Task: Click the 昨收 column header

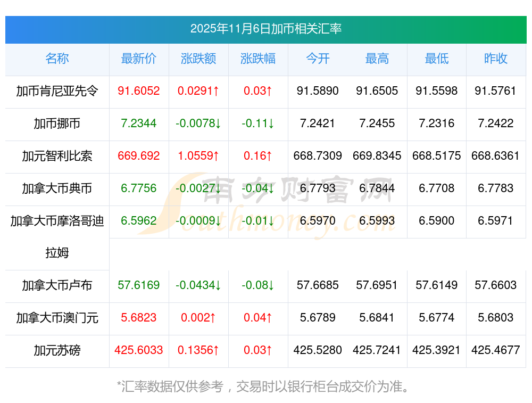Action: [496, 59]
